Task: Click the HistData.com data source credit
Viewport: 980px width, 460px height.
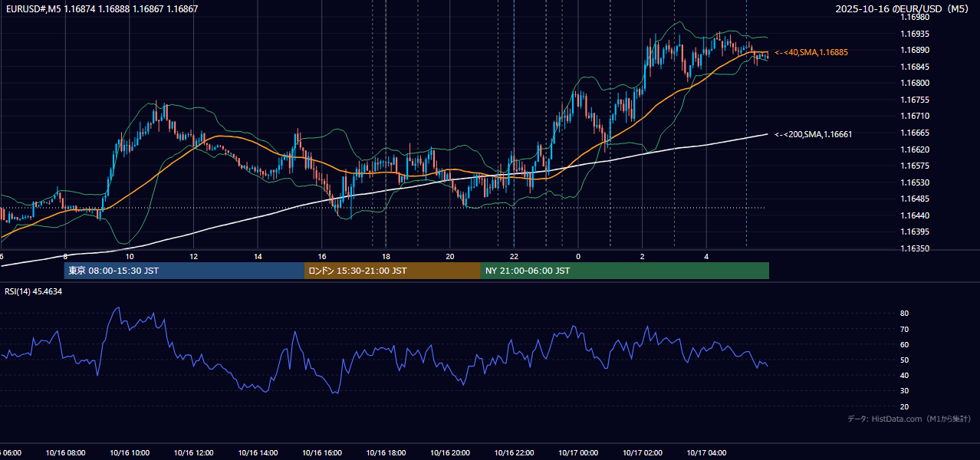Action: [909, 419]
